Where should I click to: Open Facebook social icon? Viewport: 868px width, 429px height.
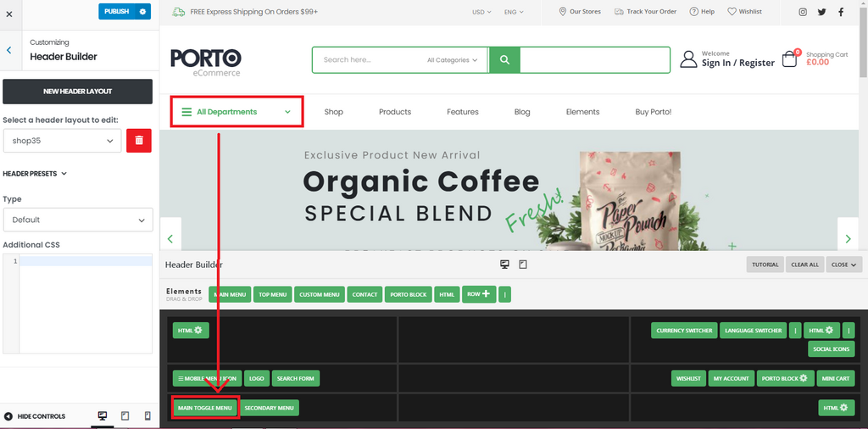pyautogui.click(x=841, y=12)
